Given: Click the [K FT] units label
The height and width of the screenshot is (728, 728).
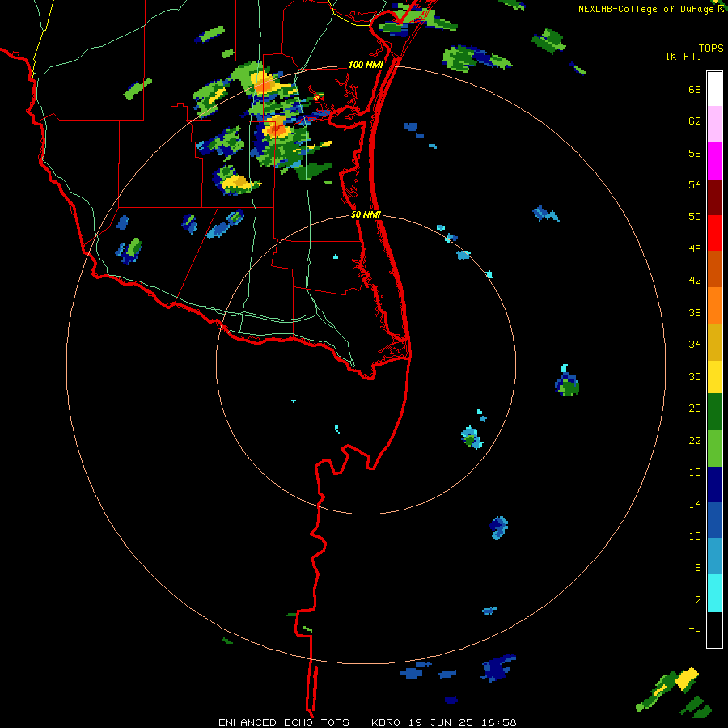Looking at the screenshot, I should [x=684, y=57].
